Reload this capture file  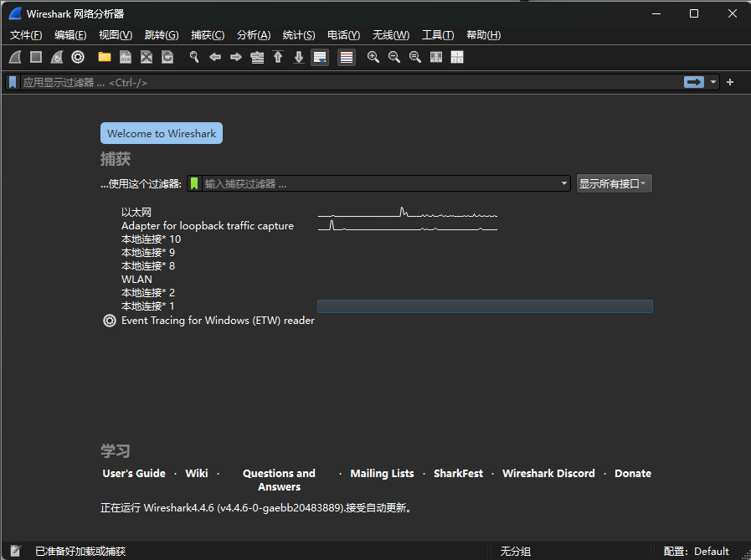[x=167, y=58]
